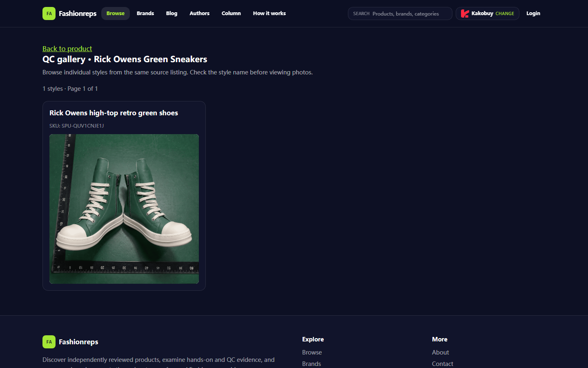Screen dimensions: 588x368
Task: Open the Brands menu item
Action: pos(145,13)
